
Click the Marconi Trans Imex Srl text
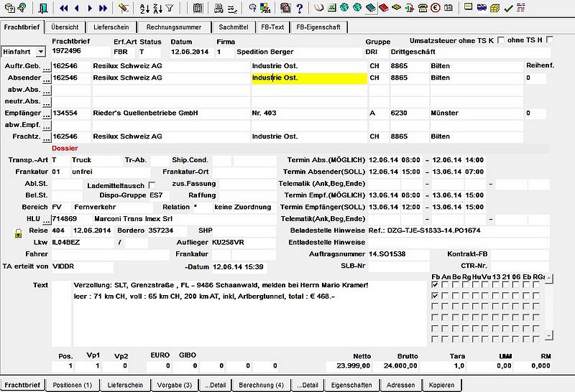click(x=133, y=219)
